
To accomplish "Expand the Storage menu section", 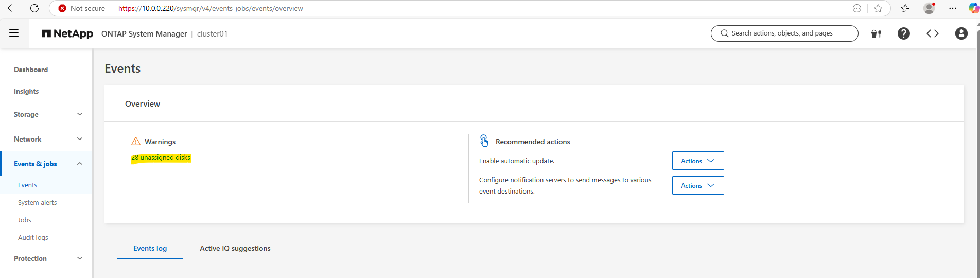I will pos(46,114).
